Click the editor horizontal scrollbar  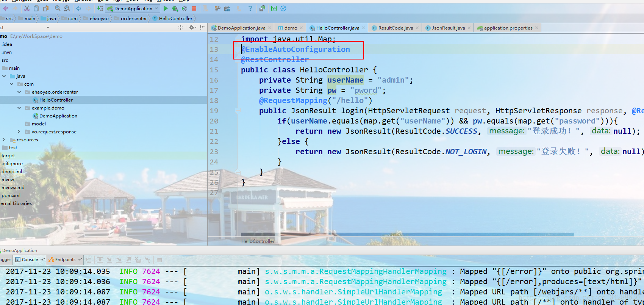[x=407, y=235]
